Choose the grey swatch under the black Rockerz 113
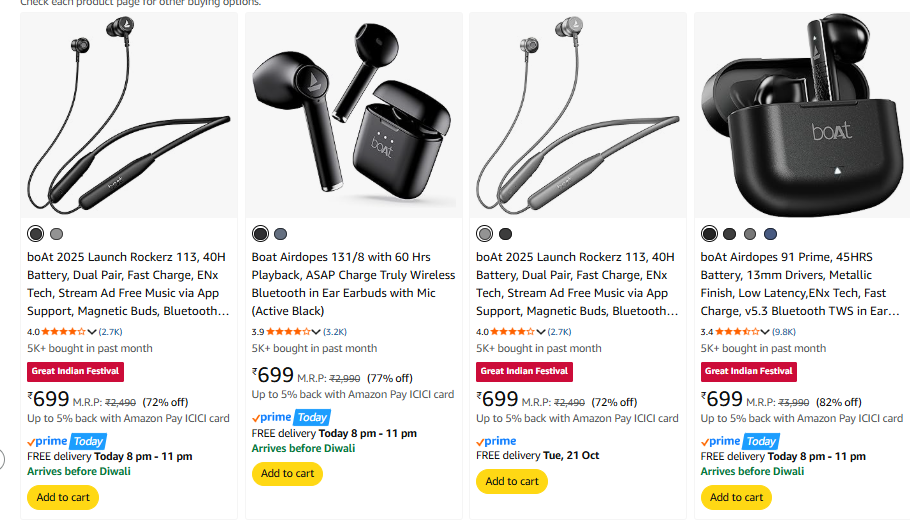910x521 pixels. click(56, 234)
